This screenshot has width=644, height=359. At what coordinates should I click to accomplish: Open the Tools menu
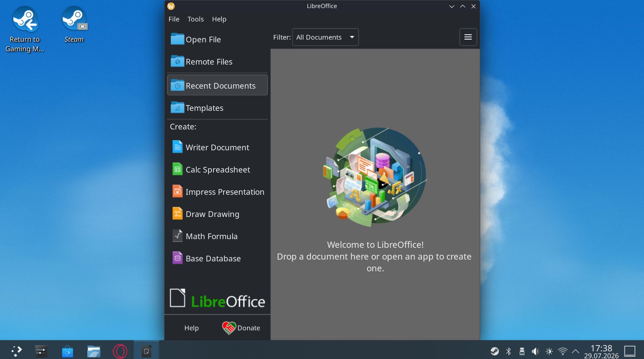click(x=195, y=19)
